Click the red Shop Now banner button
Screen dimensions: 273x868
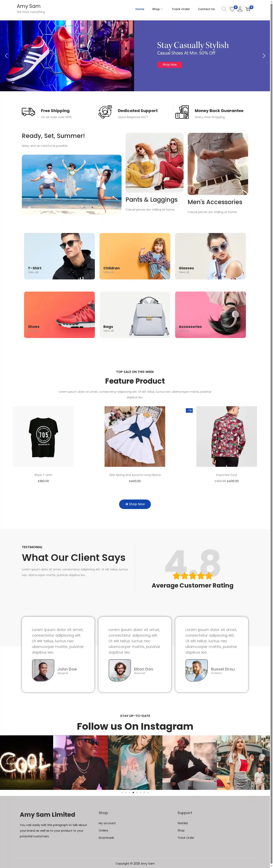tap(169, 65)
